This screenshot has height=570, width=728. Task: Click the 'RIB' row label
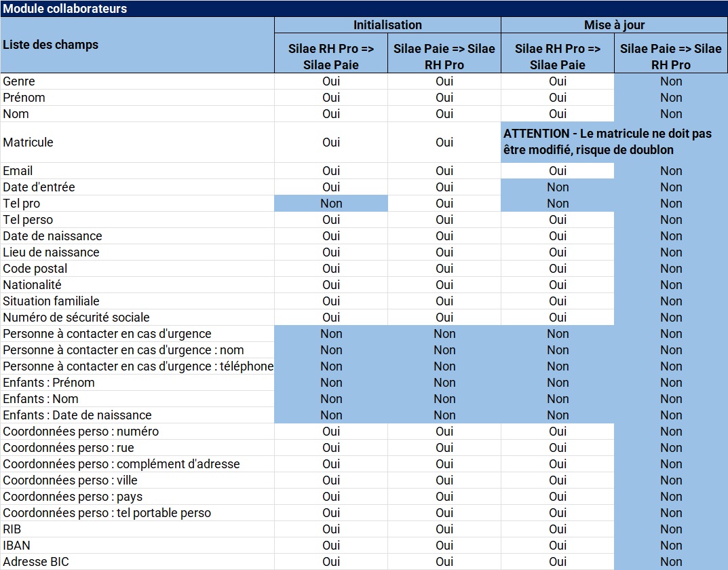[12, 529]
